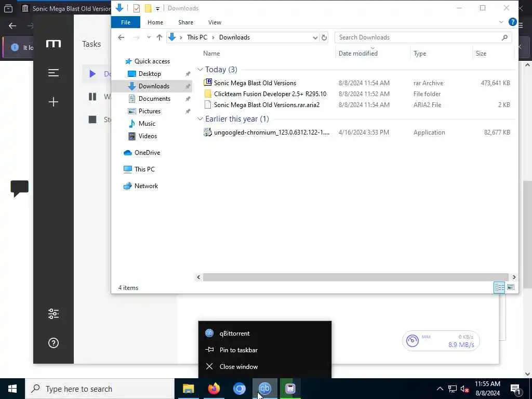
Task: Open the Home ribbon tab
Action: point(155,22)
